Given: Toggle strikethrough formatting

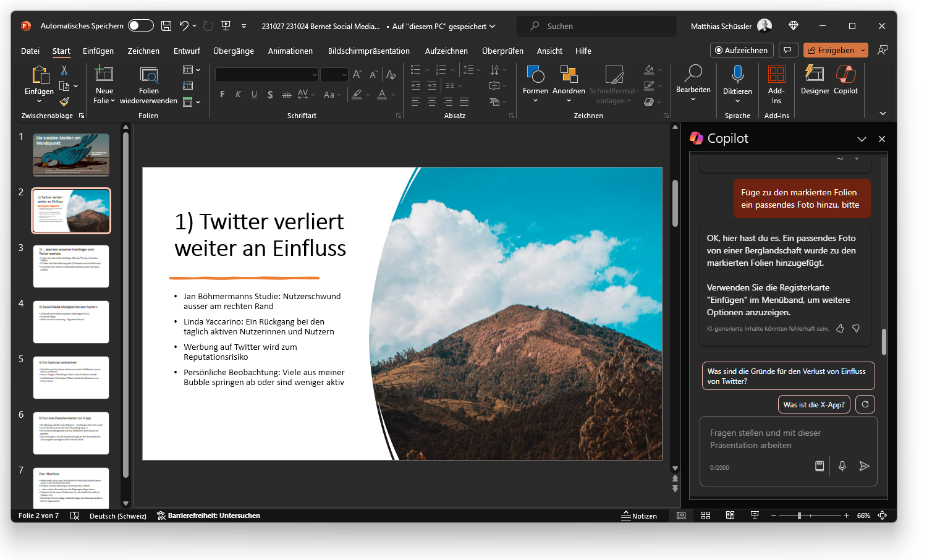Looking at the screenshot, I should point(286,95).
